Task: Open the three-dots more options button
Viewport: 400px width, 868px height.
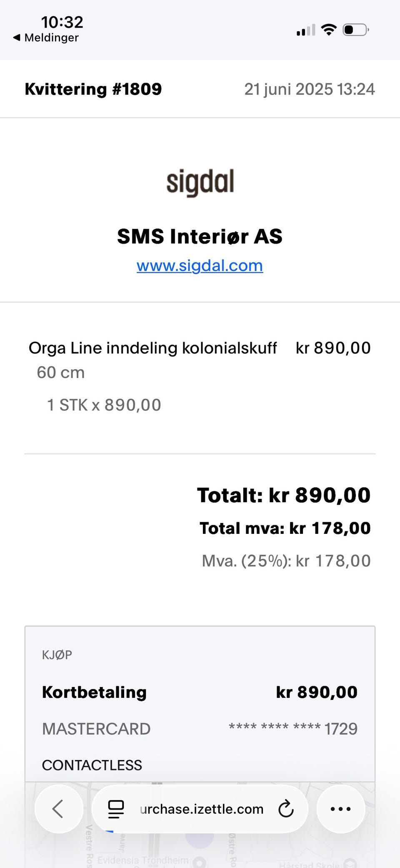Action: [340, 809]
